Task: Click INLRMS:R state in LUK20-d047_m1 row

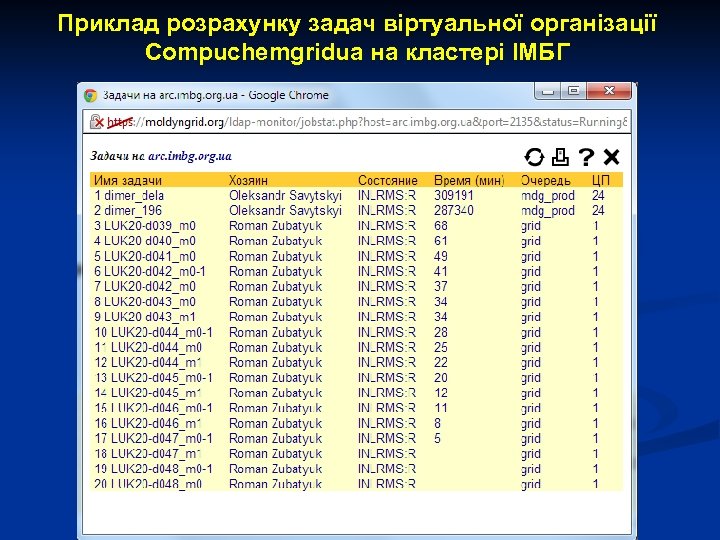Action: coord(387,453)
